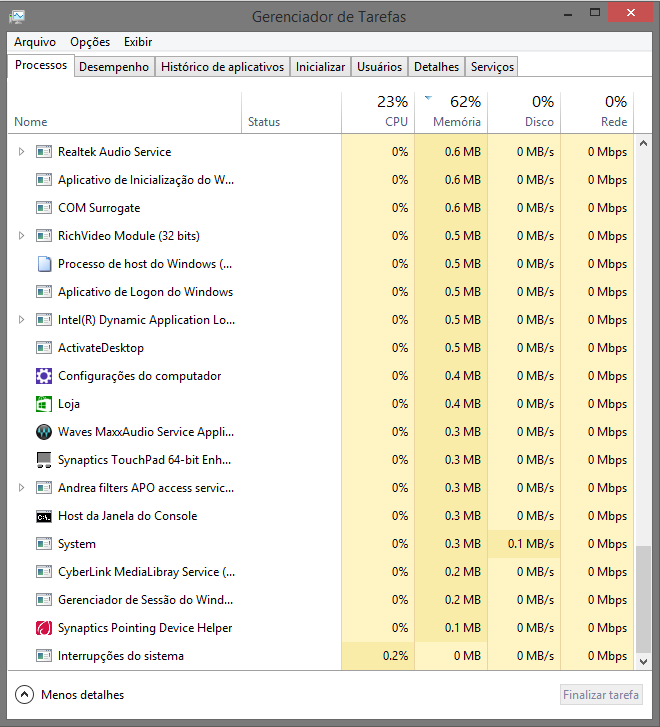The height and width of the screenshot is (727, 660).
Task: Click the red Synaptics Pointing Device Helper icon
Action: pyautogui.click(x=44, y=628)
